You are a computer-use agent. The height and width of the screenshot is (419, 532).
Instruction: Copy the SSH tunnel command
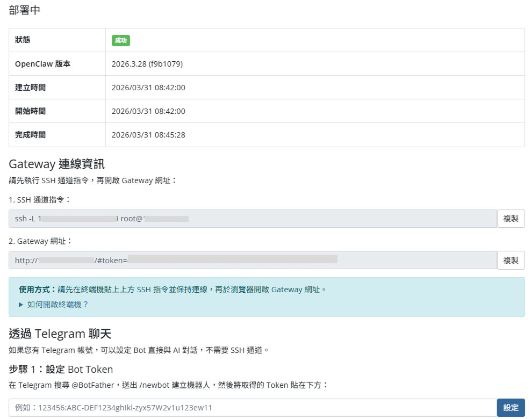click(x=511, y=219)
